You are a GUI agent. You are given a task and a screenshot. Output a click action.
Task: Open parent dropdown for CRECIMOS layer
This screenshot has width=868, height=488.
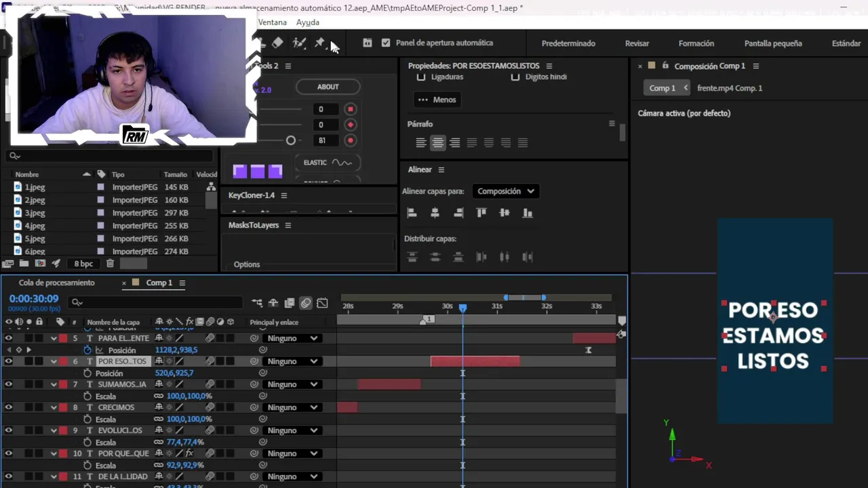[x=292, y=407]
